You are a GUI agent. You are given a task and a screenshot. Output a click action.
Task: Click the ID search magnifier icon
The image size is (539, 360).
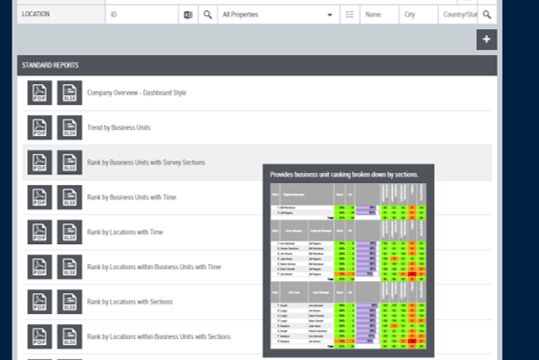pyautogui.click(x=207, y=14)
